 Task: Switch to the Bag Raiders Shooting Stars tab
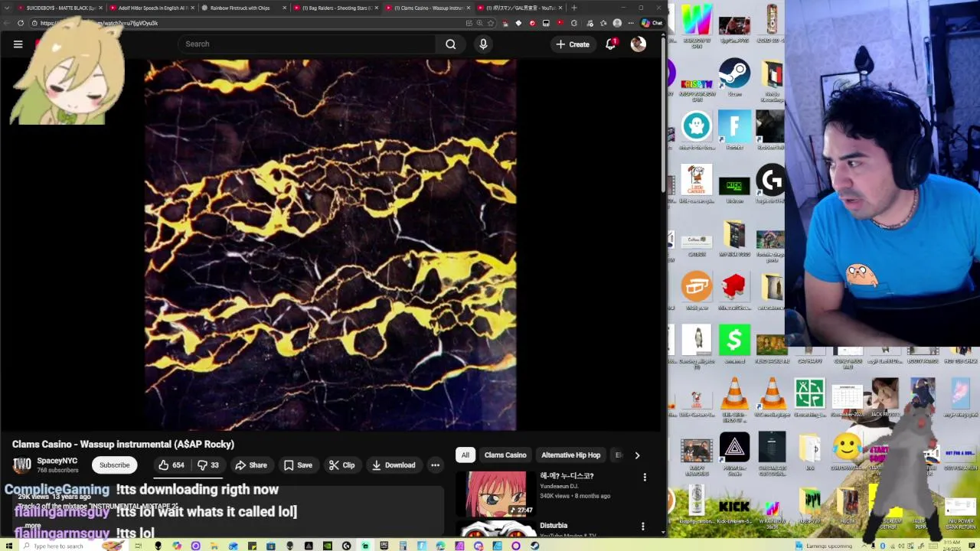coord(335,8)
